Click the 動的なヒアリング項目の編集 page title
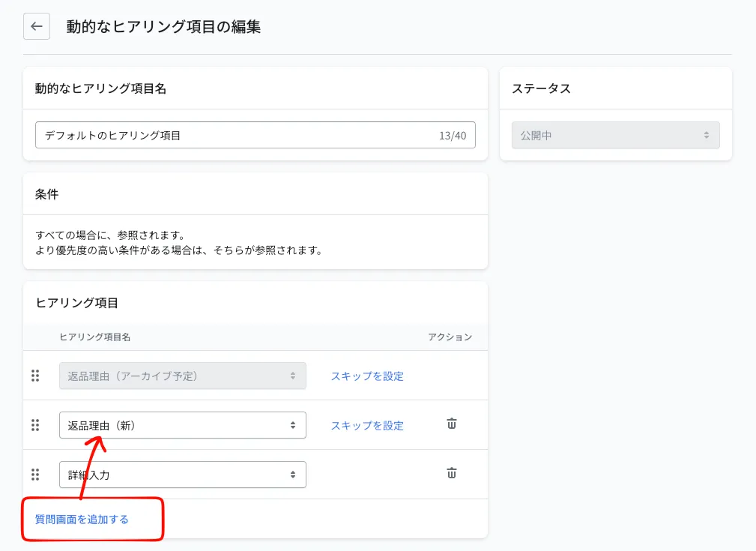 click(163, 26)
